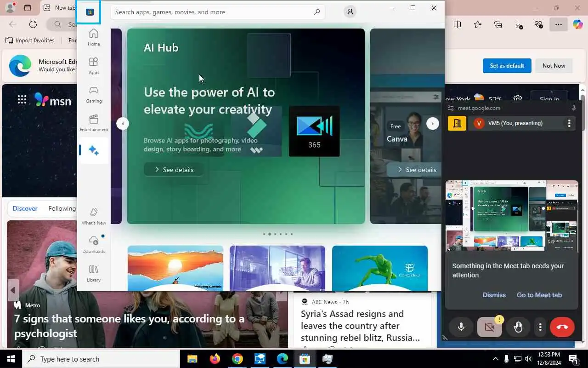Screen dimensions: 588x368
Task: Open more options dots beside VM5 presenter
Action: point(569,123)
